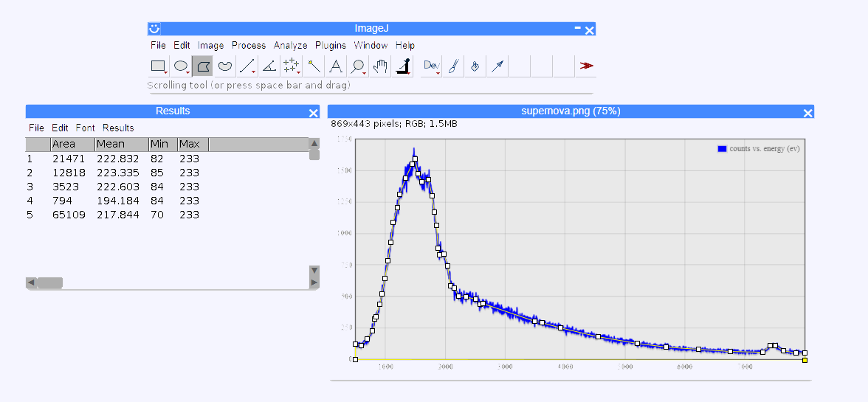Image resolution: width=868 pixels, height=402 pixels.
Task: Select the Oval selection tool
Action: click(x=181, y=66)
